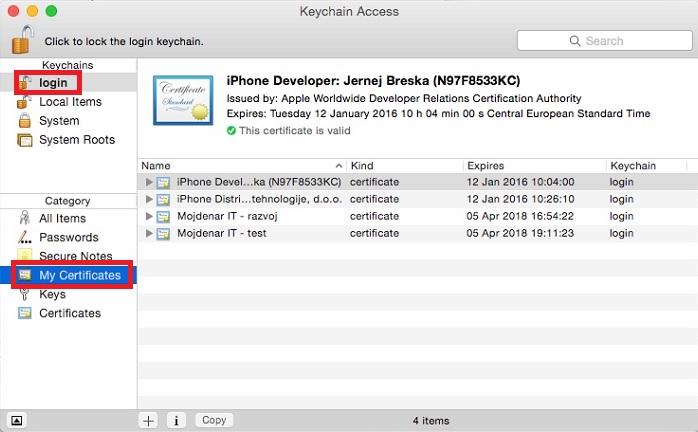Select the Keys category
This screenshot has height=432, width=698.
[x=52, y=294]
